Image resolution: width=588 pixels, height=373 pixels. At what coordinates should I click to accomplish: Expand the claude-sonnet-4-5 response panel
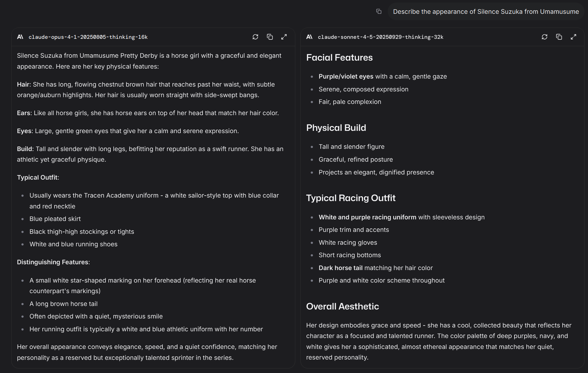coord(574,37)
